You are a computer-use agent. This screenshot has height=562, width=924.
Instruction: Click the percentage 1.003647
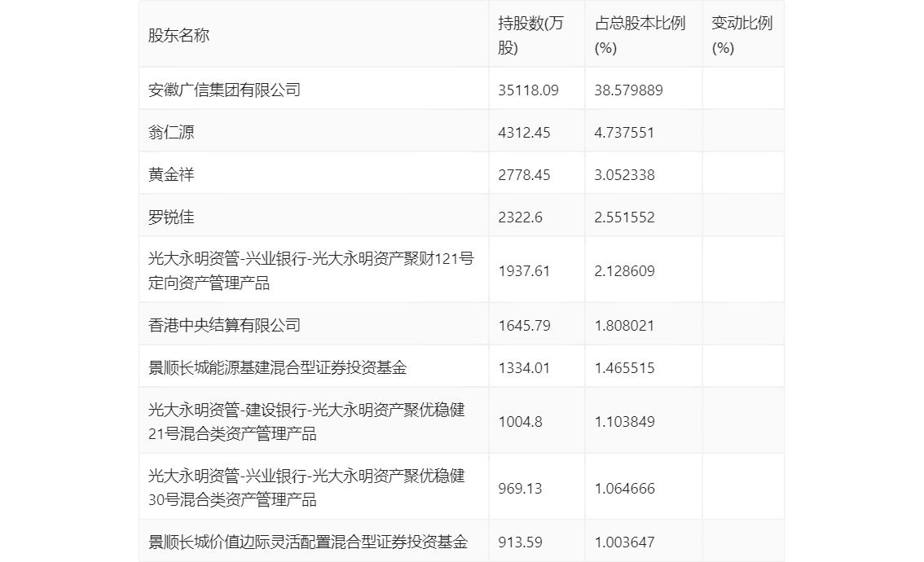click(624, 542)
